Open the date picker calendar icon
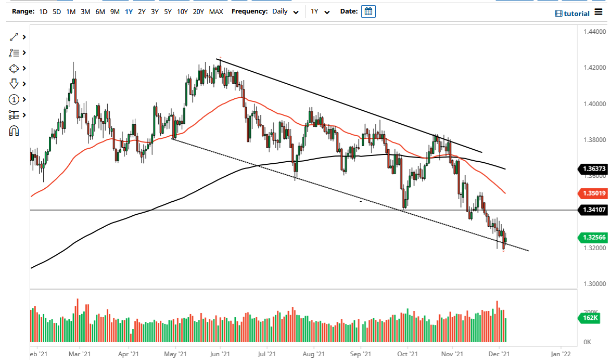 coord(368,11)
